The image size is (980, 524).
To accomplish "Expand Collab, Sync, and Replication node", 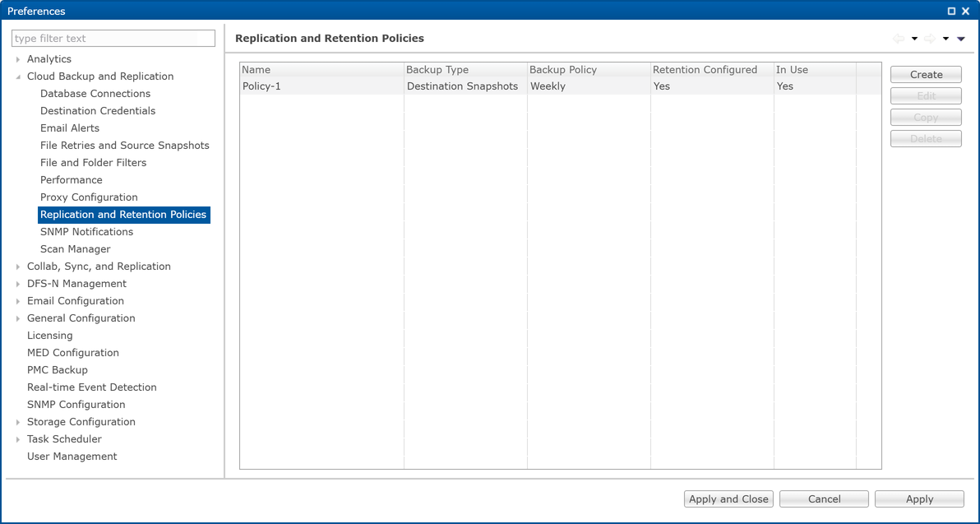I will tap(19, 267).
